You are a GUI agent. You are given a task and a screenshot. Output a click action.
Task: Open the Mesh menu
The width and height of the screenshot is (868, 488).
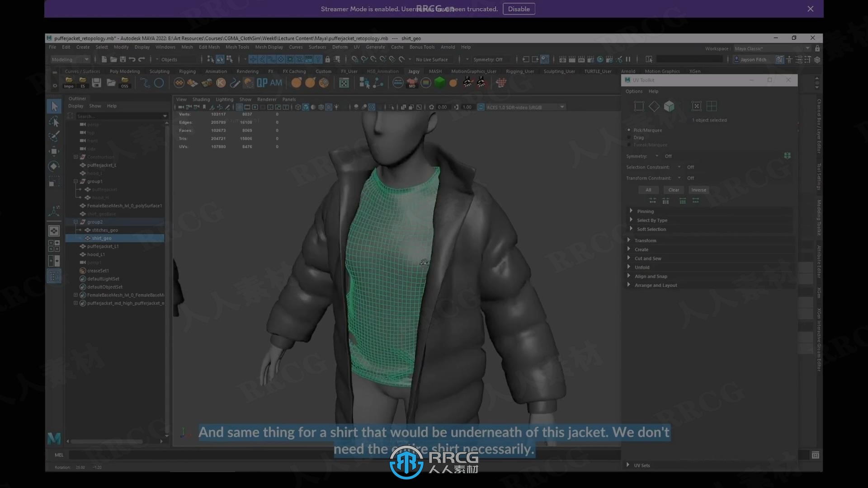point(187,47)
